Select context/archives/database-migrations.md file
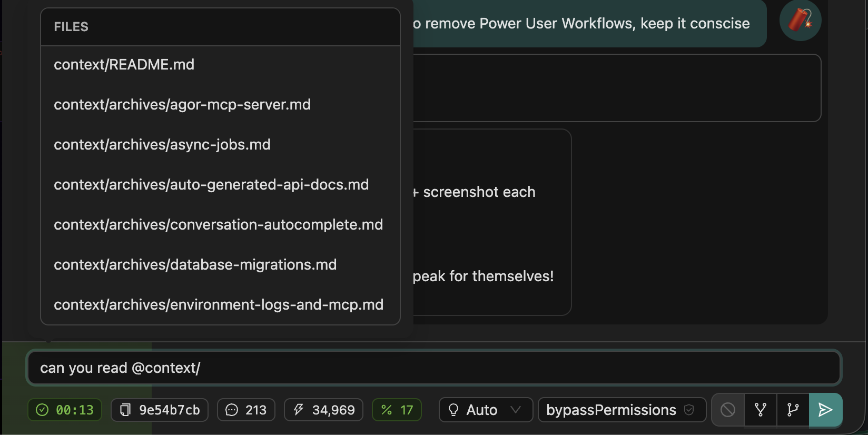The width and height of the screenshot is (868, 435). [x=220, y=265]
